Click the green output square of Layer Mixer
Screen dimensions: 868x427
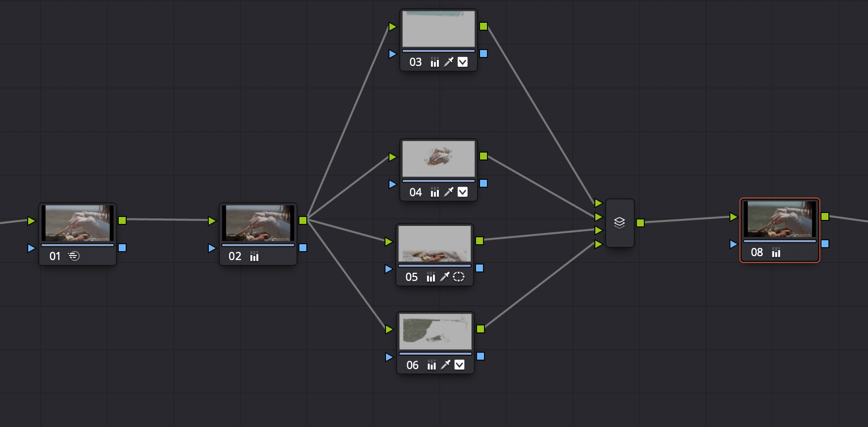pyautogui.click(x=640, y=223)
